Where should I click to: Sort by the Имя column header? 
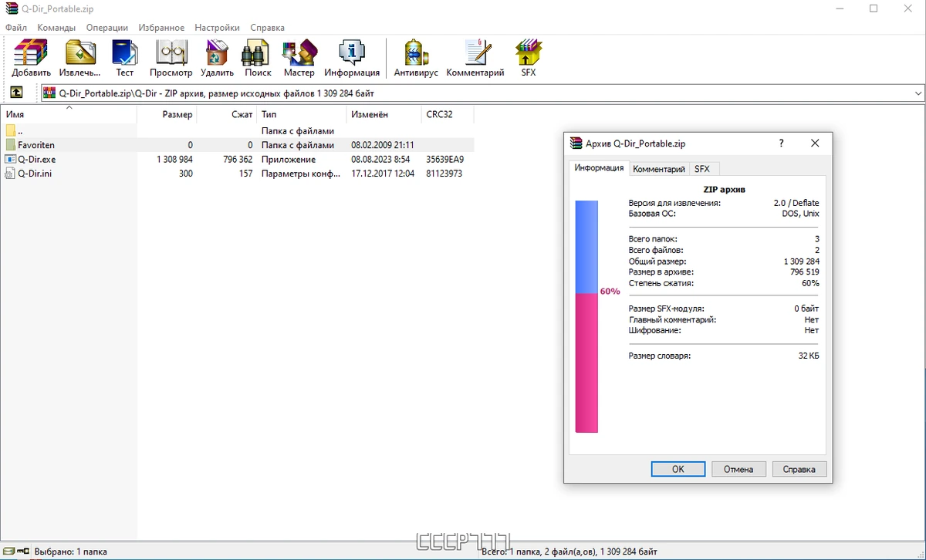tap(69, 114)
